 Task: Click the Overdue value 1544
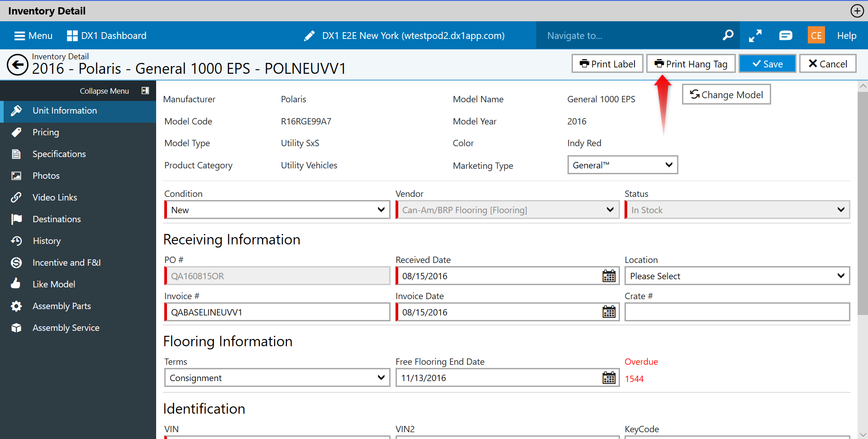click(634, 379)
